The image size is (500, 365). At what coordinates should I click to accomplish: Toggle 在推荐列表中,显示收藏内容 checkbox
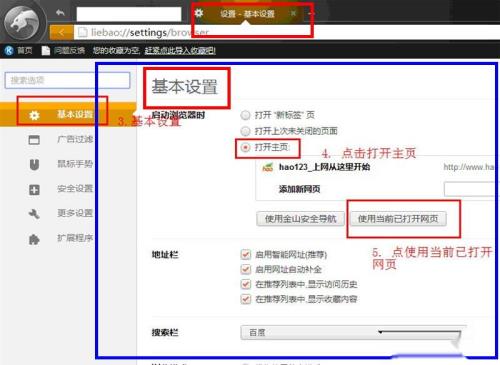(246, 299)
